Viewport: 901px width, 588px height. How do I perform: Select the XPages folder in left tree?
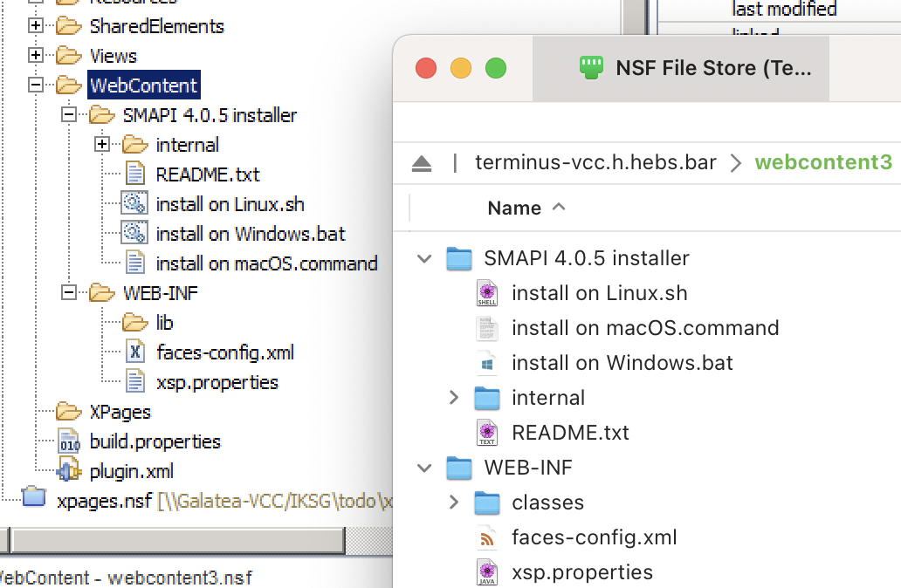coord(120,412)
